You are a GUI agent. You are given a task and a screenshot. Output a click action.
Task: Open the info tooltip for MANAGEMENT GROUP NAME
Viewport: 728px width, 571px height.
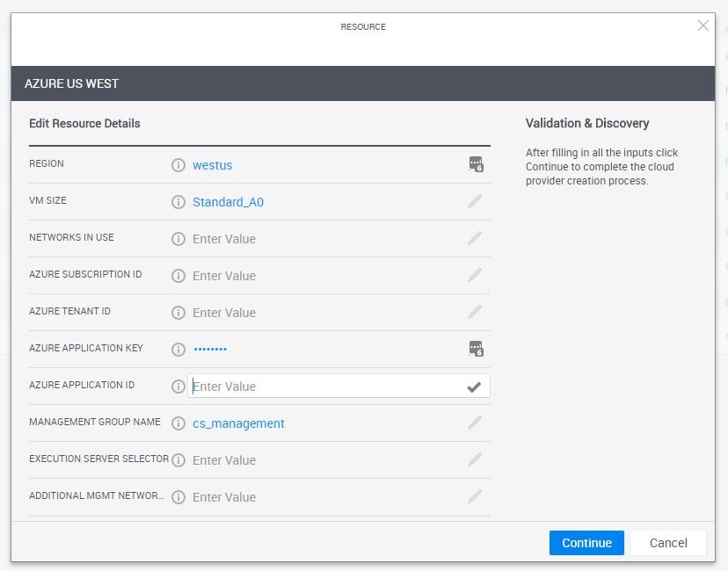pyautogui.click(x=178, y=423)
